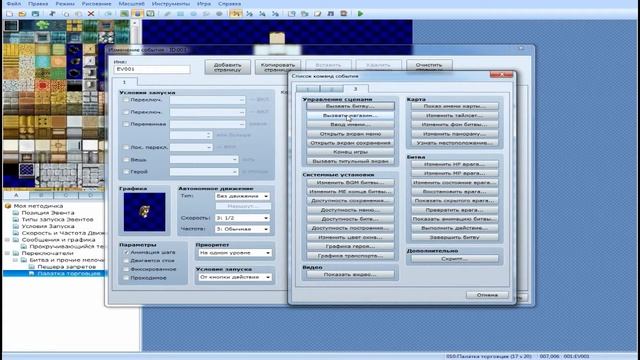Set map zoom to 1/2 scale icon

coord(249,13)
